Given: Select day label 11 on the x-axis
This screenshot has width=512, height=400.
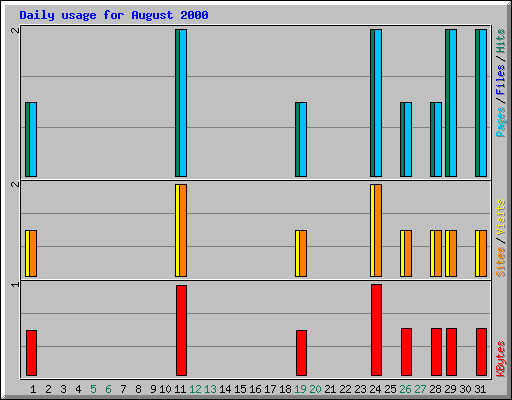Looking at the screenshot, I should pos(180,389).
